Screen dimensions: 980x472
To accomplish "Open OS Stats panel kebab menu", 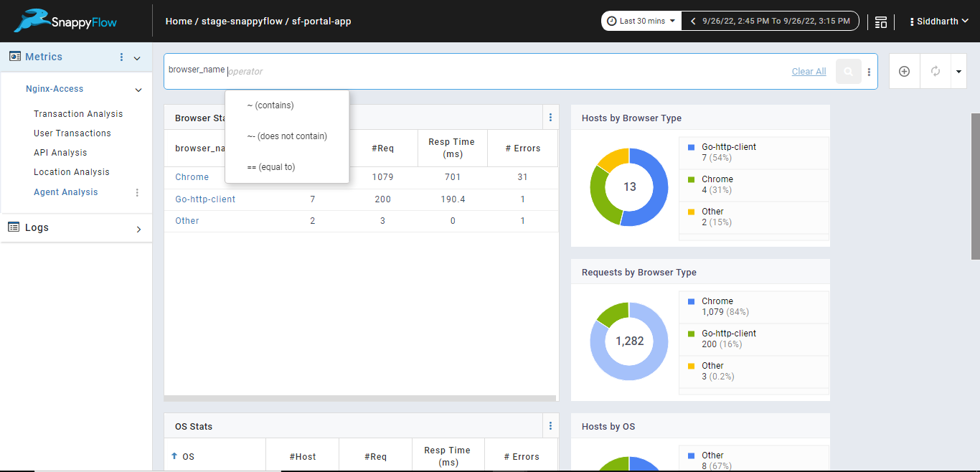I will pos(550,426).
